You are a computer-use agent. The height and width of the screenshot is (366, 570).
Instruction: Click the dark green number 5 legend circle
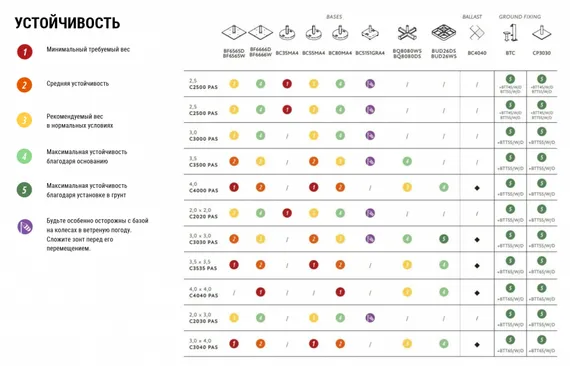click(x=24, y=190)
